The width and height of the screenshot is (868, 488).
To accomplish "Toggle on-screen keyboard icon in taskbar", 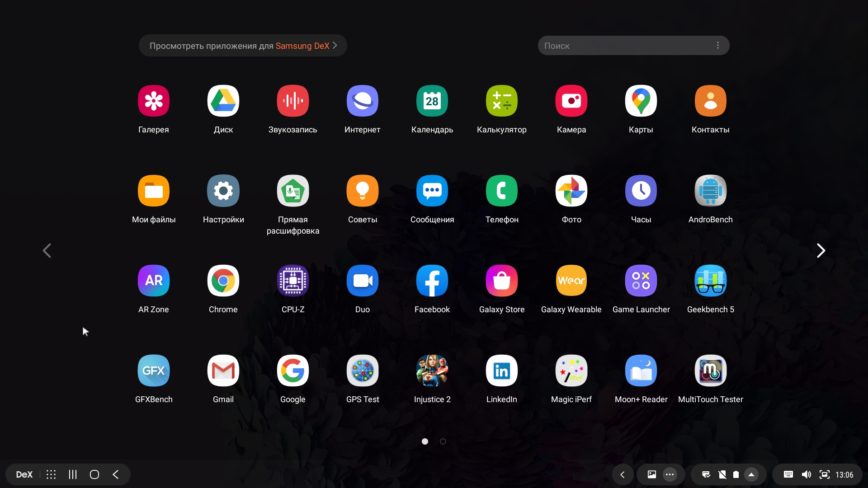I will (x=788, y=474).
